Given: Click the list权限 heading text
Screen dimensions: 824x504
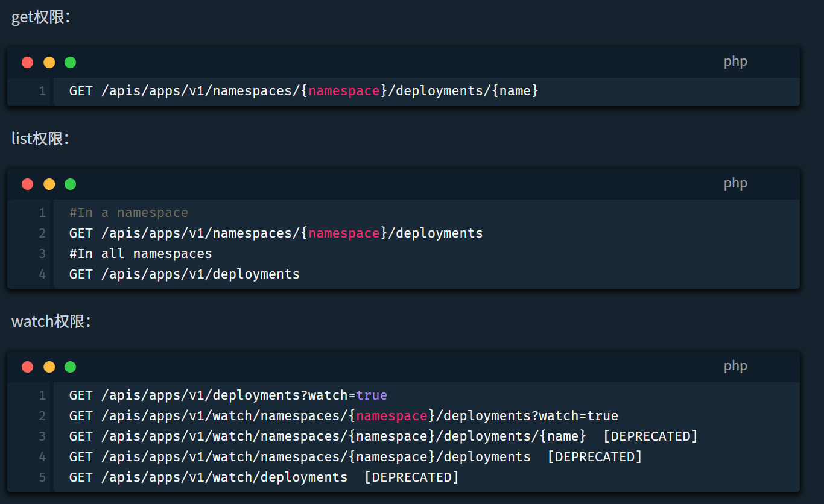Looking at the screenshot, I should 40,139.
